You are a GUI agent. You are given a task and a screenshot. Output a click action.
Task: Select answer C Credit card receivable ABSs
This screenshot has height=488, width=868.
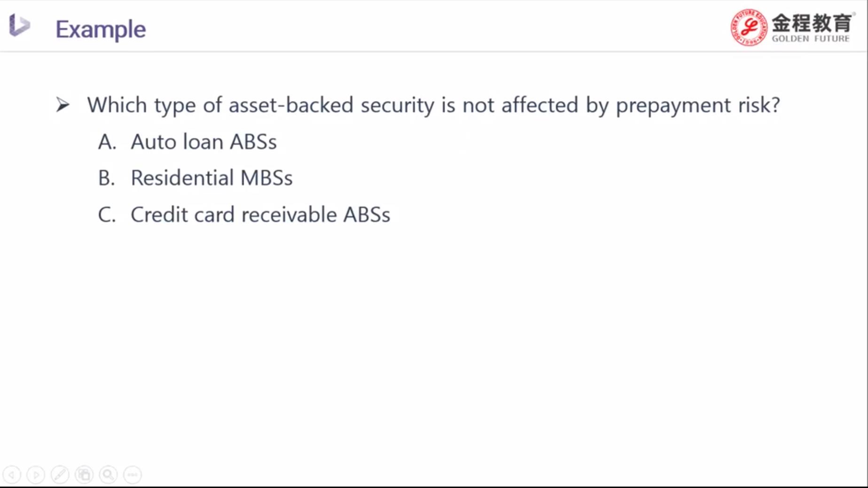pyautogui.click(x=244, y=215)
